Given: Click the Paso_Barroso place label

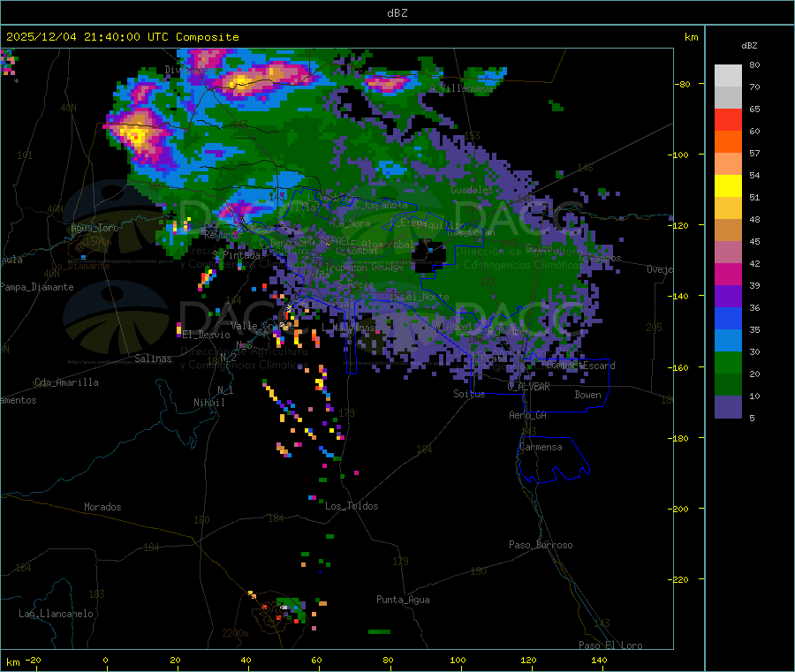Looking at the screenshot, I should [x=541, y=545].
